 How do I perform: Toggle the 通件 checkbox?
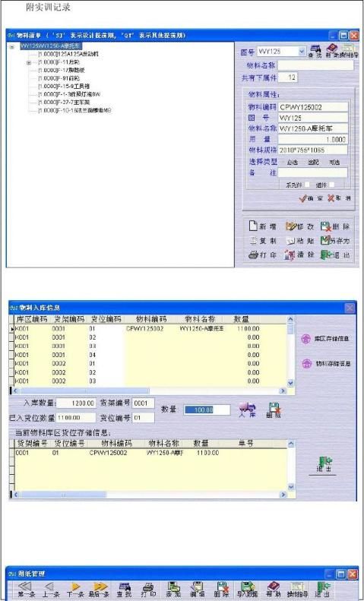pyautogui.click(x=331, y=185)
